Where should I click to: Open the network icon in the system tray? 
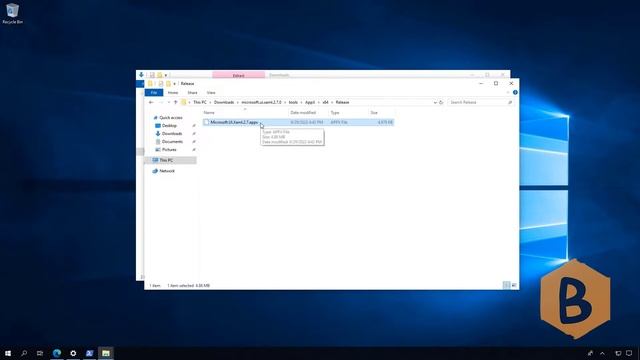(x=618, y=353)
